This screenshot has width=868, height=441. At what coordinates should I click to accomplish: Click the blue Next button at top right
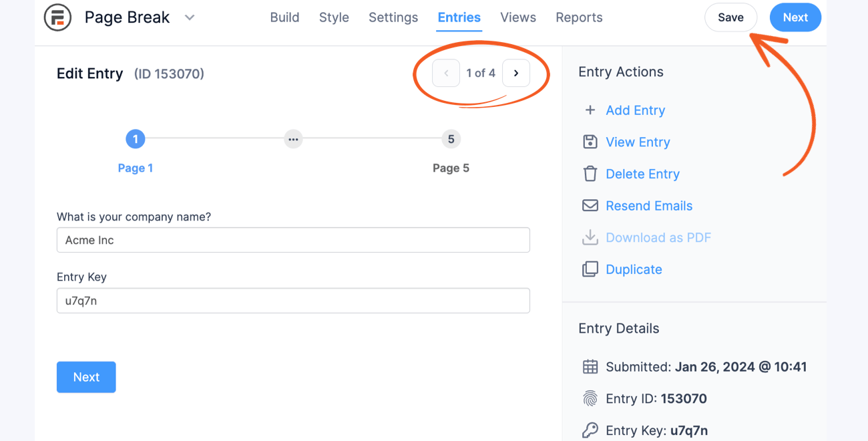tap(795, 17)
